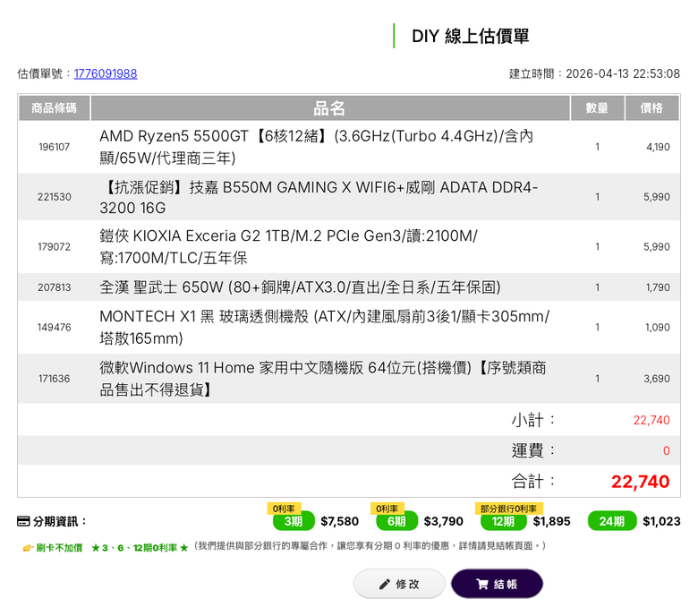The height and width of the screenshot is (616, 698).
Task: Click the $1,895 installment amount
Action: [x=551, y=521]
